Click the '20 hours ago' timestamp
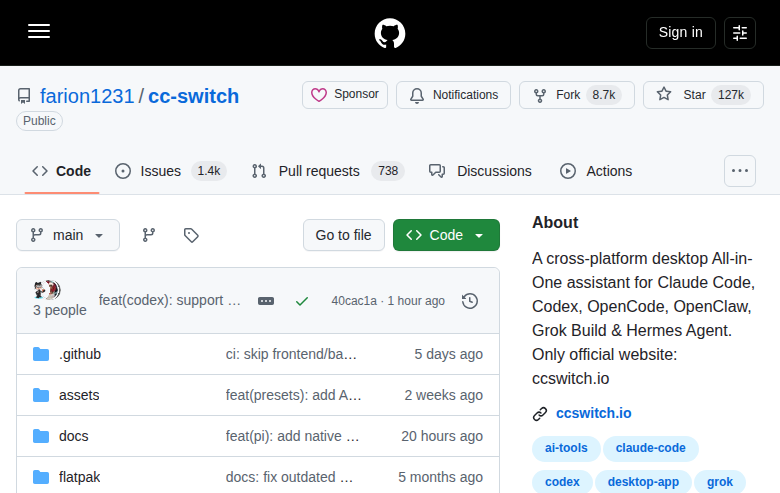This screenshot has width=780, height=493. 442,436
